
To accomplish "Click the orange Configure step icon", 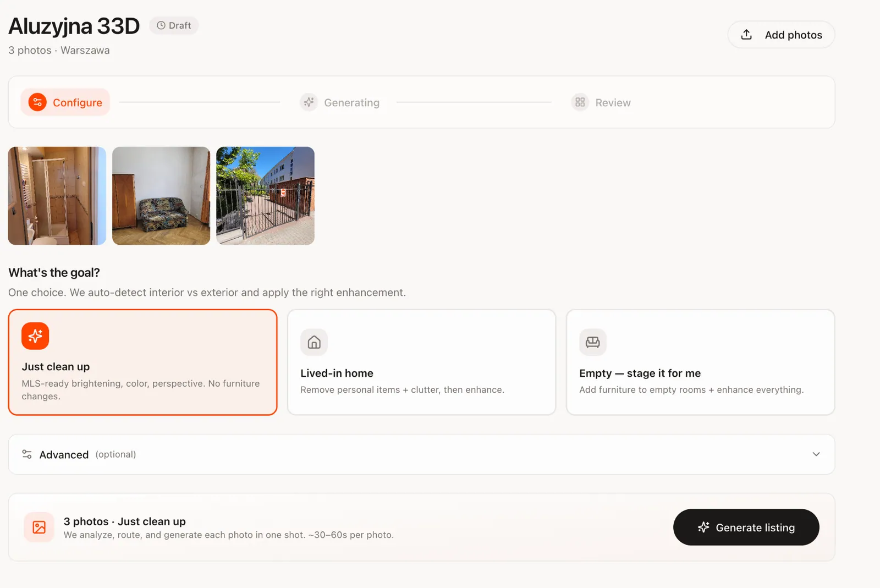I will (37, 102).
